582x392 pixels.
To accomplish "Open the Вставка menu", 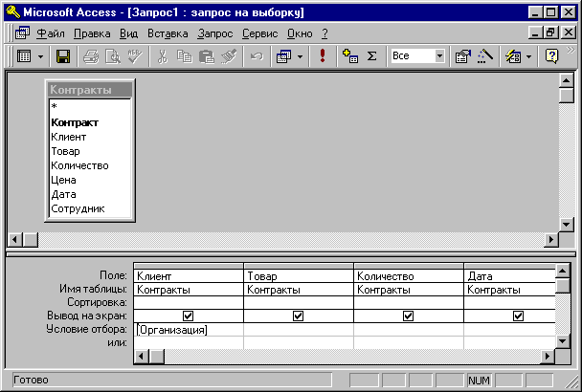I will (x=168, y=33).
